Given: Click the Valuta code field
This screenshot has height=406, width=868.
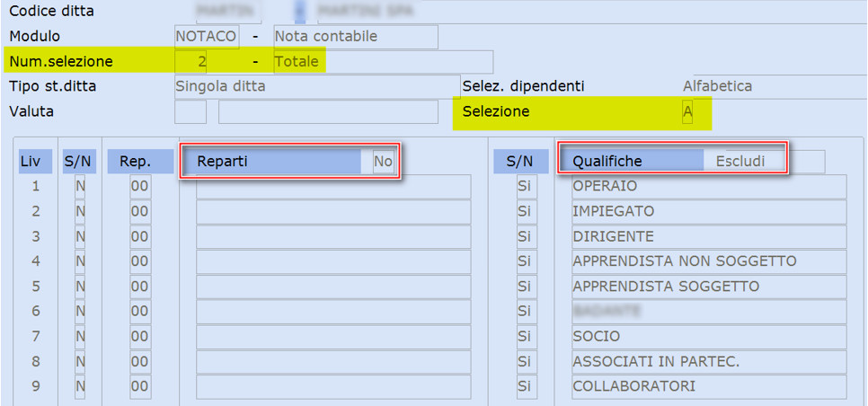Looking at the screenshot, I should click(190, 111).
